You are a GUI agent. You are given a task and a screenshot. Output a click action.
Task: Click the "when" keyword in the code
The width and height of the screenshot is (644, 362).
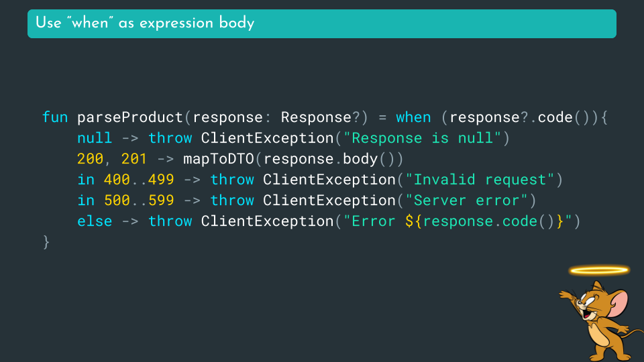pos(413,117)
